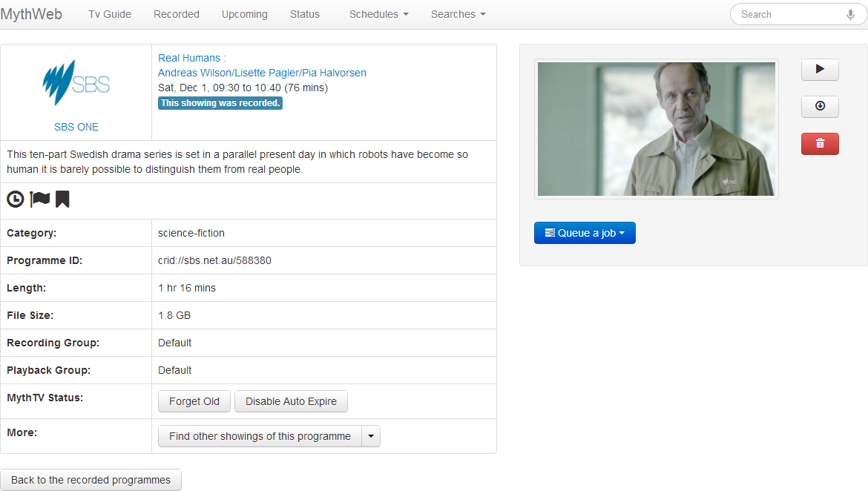Click the microphone icon in the search box
The height and width of the screenshot is (491, 868).
point(850,14)
